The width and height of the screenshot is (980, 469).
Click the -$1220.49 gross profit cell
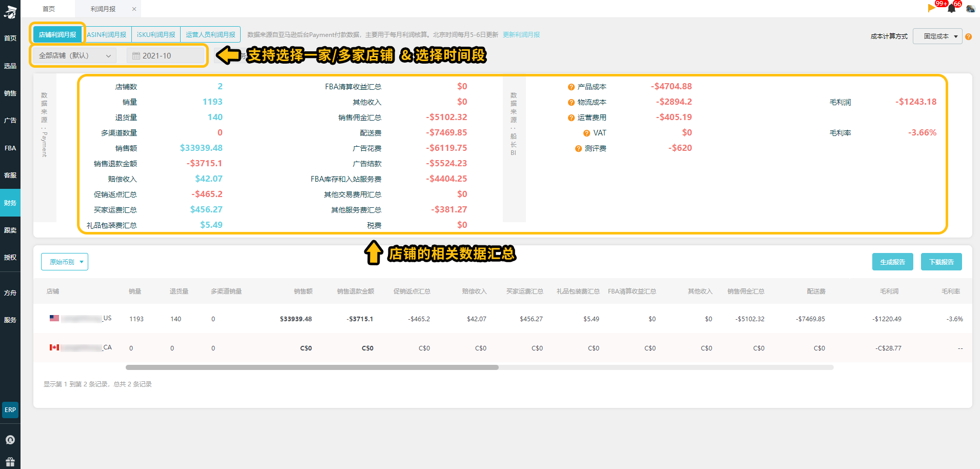pos(887,319)
